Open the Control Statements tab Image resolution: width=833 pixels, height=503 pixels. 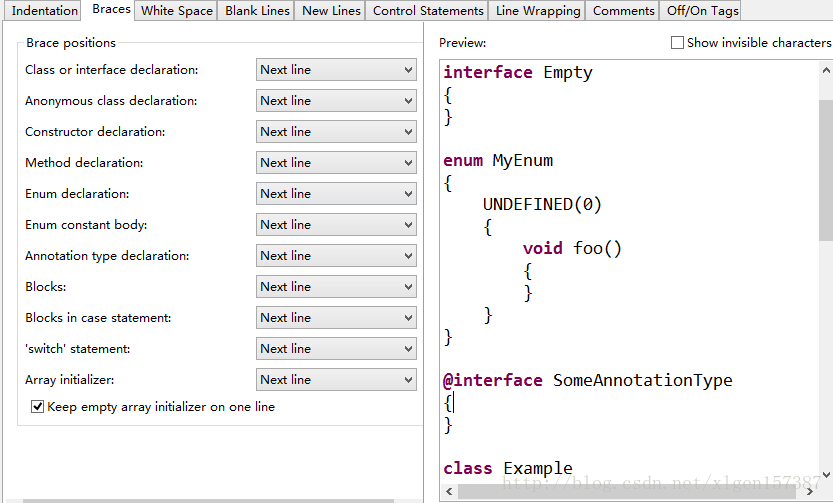point(428,11)
